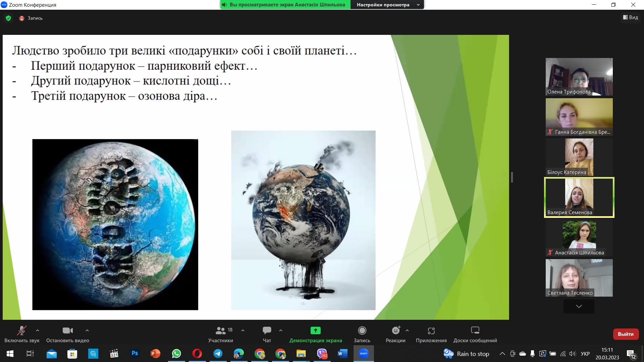
Task: Stop video with Остановить видео
Action: coord(67,331)
